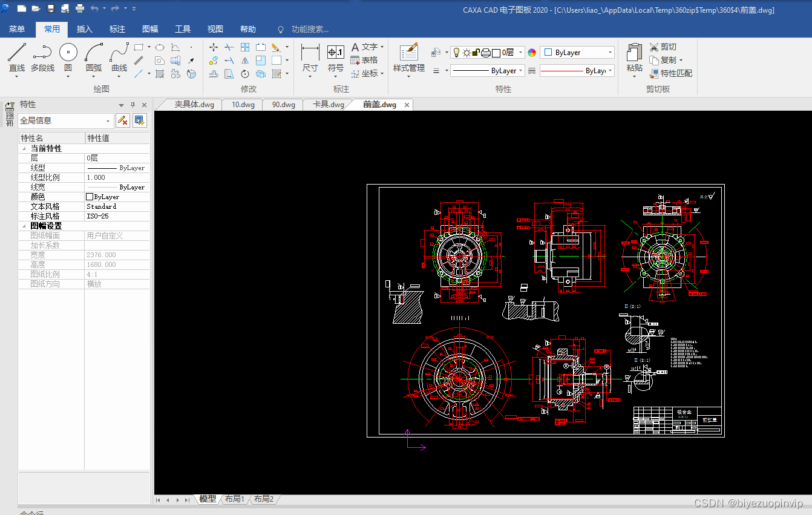Close the 前盖.dwg document tab
This screenshot has width=812, height=515.
407,105
